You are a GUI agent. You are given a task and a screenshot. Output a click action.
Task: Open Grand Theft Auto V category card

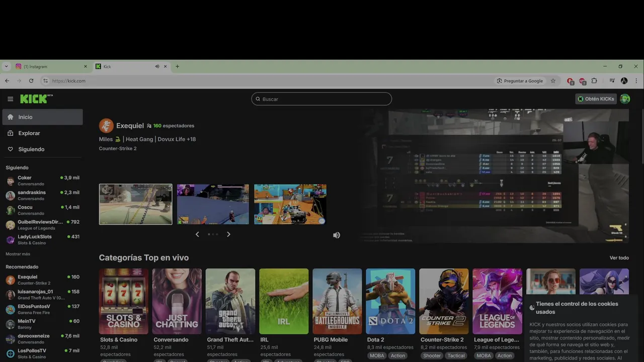pos(230,301)
